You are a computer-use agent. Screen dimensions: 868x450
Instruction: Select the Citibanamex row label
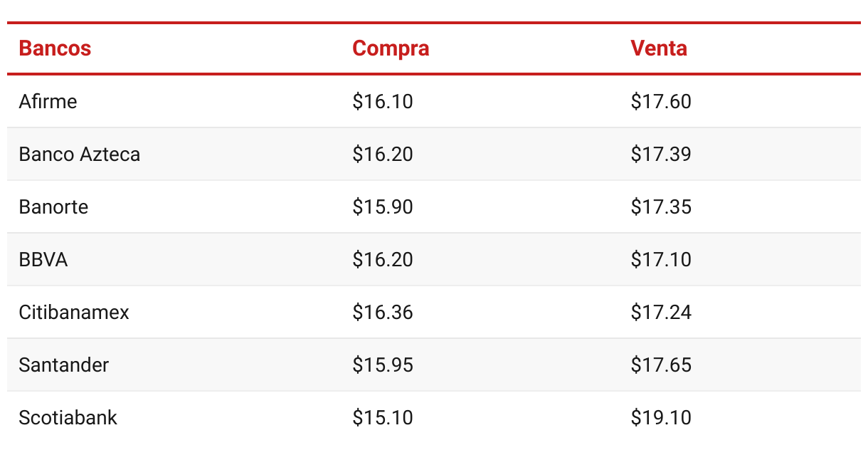tap(74, 312)
